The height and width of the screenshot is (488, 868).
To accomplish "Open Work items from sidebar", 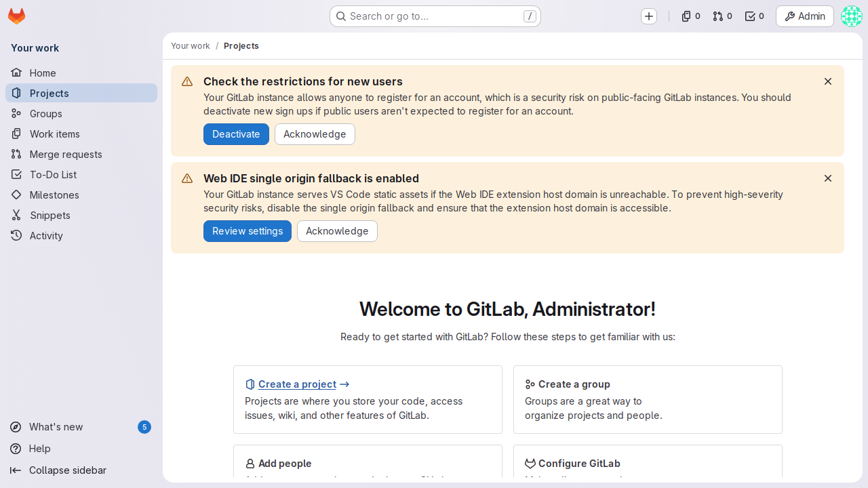I will (81, 134).
